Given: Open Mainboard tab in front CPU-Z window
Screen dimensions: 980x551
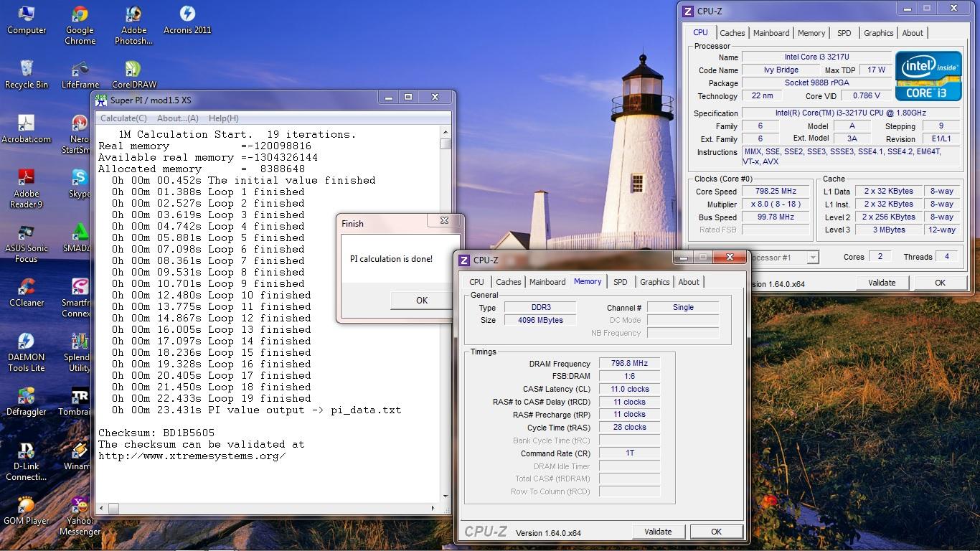Looking at the screenshot, I should [x=547, y=282].
